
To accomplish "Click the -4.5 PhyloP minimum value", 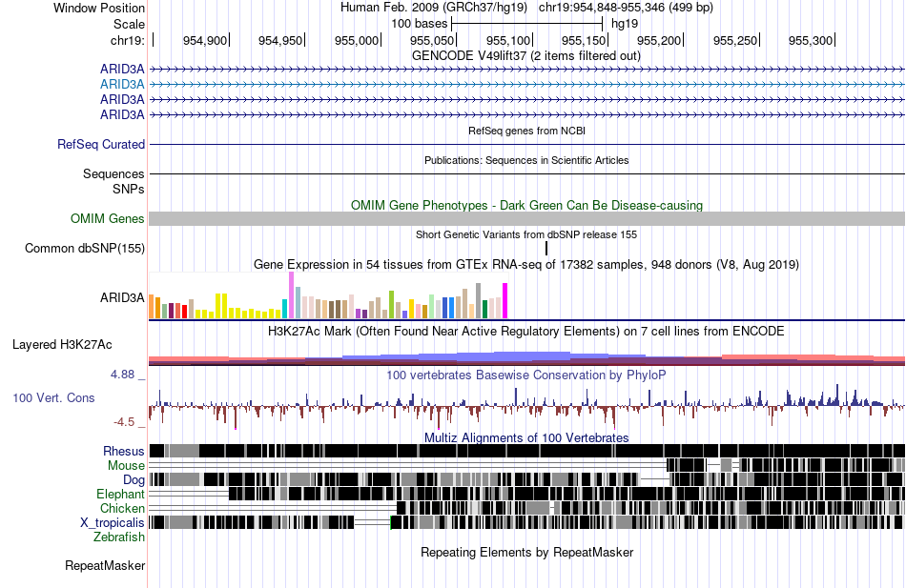I will [124, 422].
